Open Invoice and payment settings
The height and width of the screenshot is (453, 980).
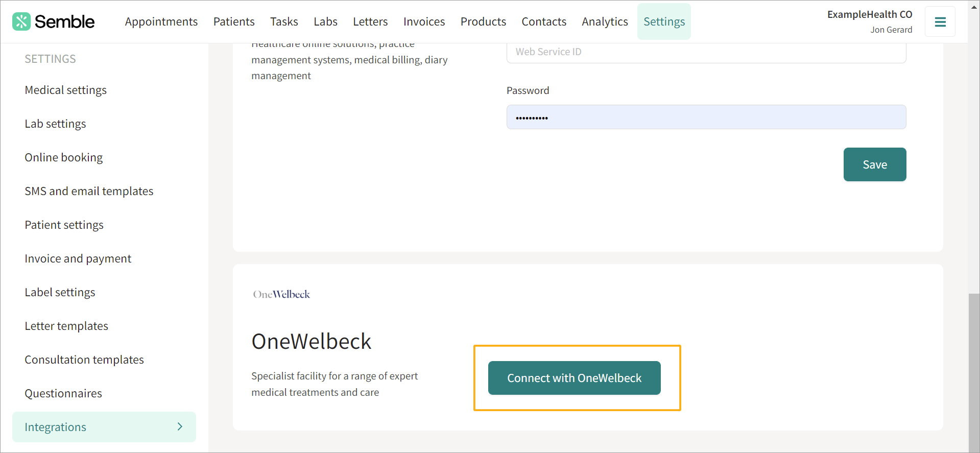point(78,258)
